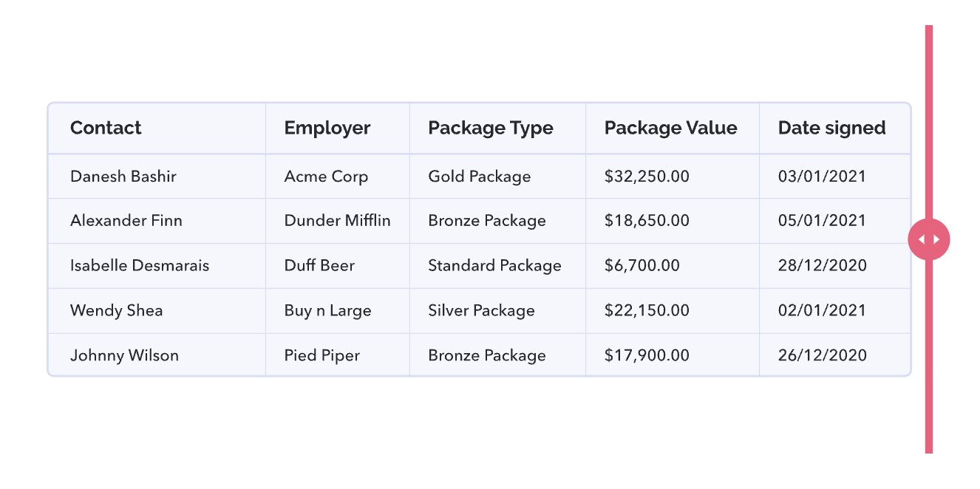Click the Package Value column header
Viewport: 980px width, 489px height.
click(x=673, y=129)
